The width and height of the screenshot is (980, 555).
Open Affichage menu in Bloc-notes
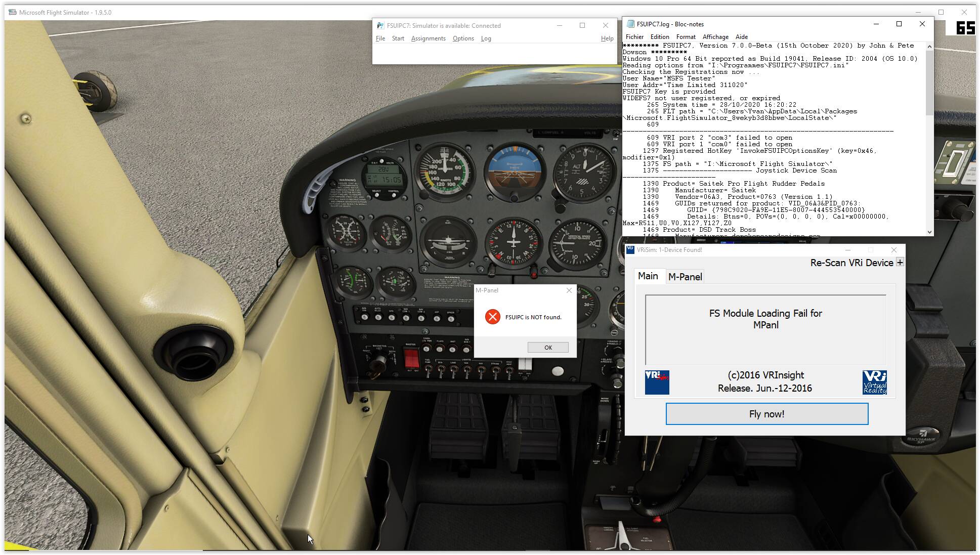point(715,37)
